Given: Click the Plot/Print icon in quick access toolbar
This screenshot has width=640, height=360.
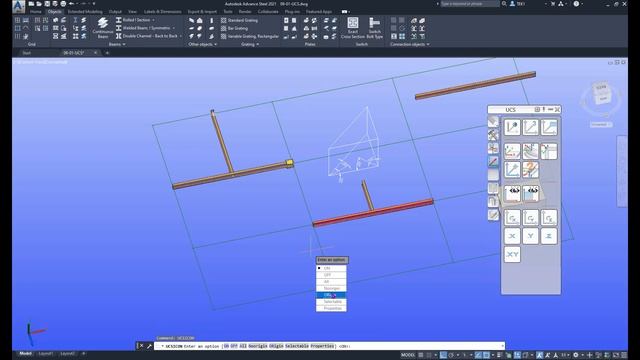Looking at the screenshot, I should (x=63, y=4).
